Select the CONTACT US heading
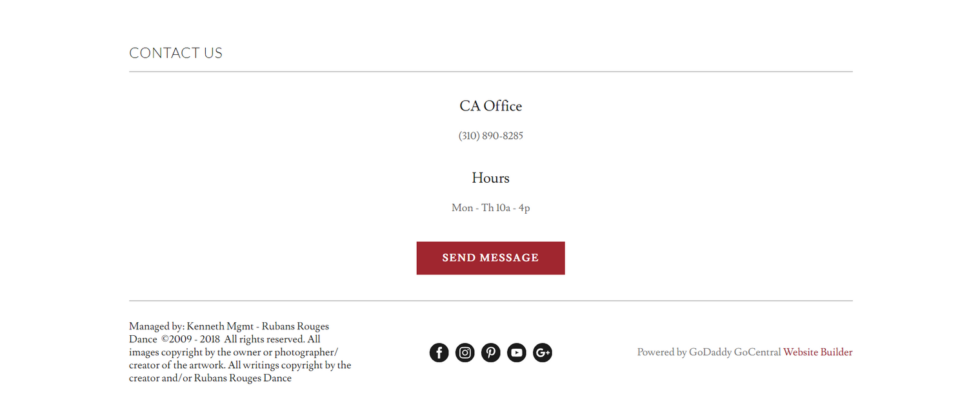The image size is (980, 403). (175, 53)
